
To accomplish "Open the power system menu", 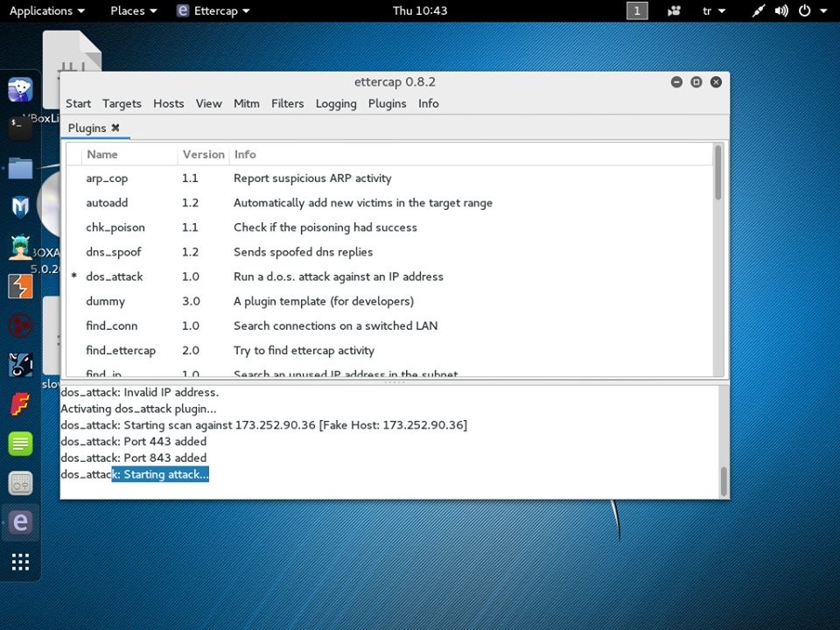I will [813, 10].
